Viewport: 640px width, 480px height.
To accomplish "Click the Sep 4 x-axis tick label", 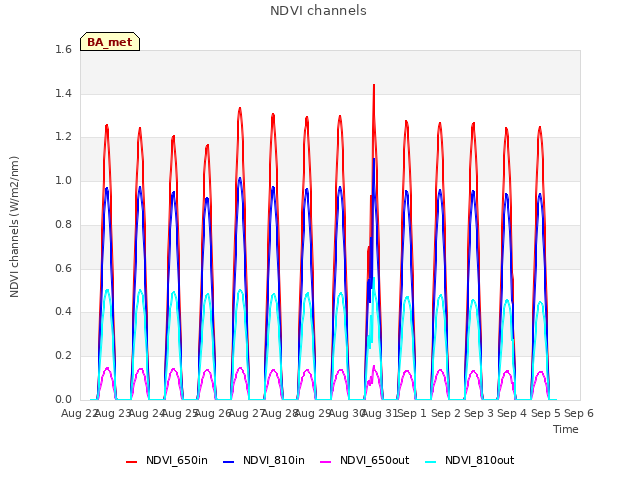I will coord(512,413).
